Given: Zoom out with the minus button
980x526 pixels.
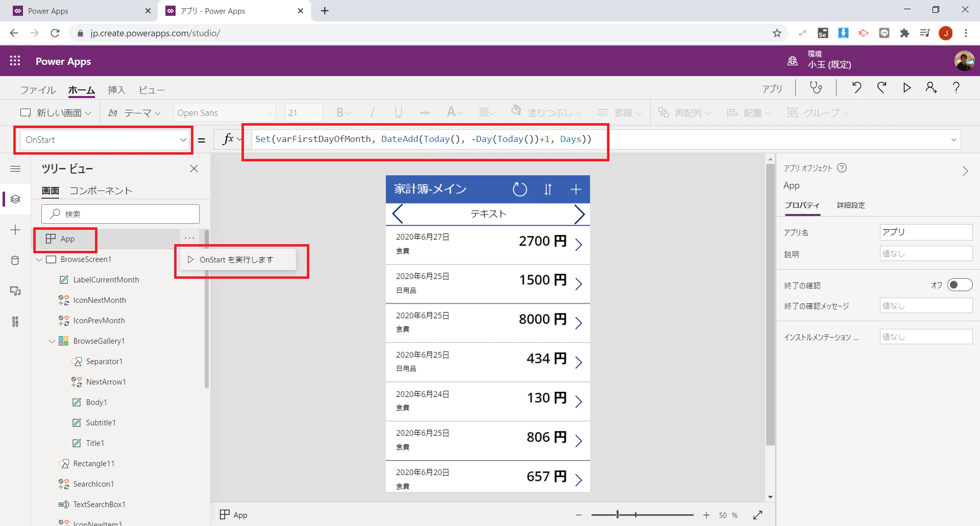Looking at the screenshot, I should coord(578,515).
